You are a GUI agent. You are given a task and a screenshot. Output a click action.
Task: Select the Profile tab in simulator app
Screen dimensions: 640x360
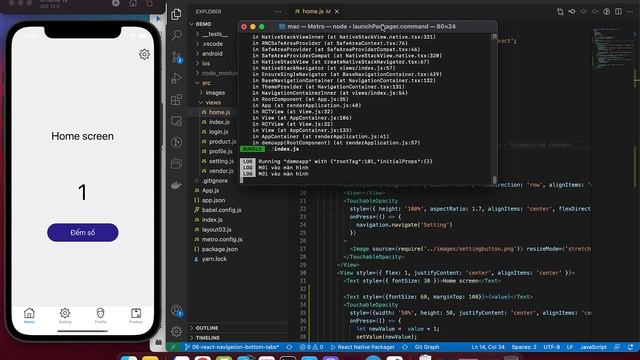click(100, 316)
